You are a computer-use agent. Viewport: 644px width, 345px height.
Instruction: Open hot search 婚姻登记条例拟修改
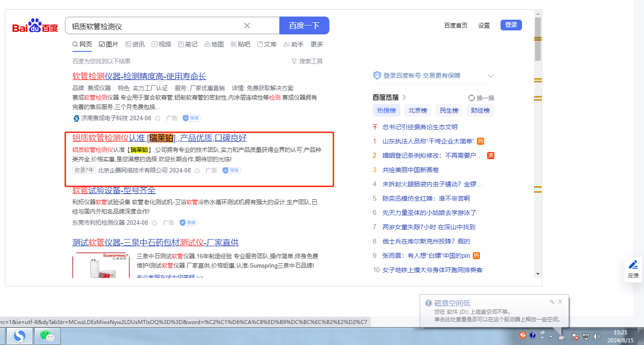432,156
